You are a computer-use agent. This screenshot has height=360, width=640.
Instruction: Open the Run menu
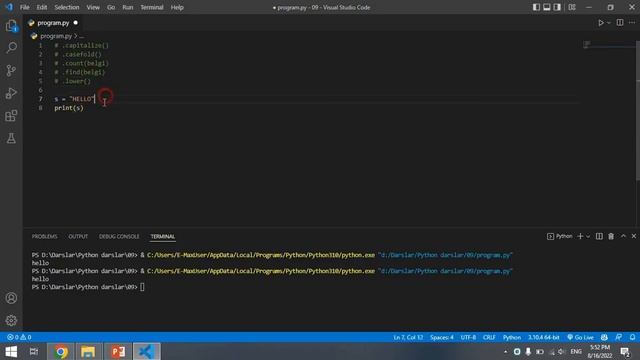128,7
